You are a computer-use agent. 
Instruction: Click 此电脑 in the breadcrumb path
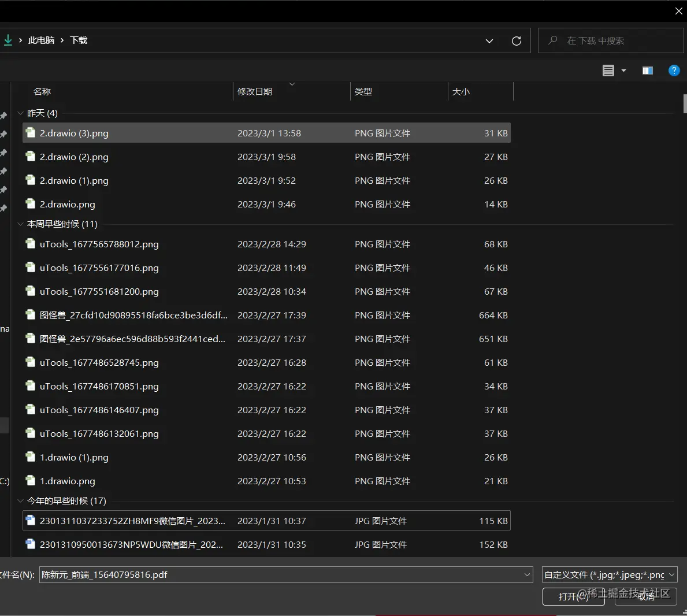click(41, 40)
